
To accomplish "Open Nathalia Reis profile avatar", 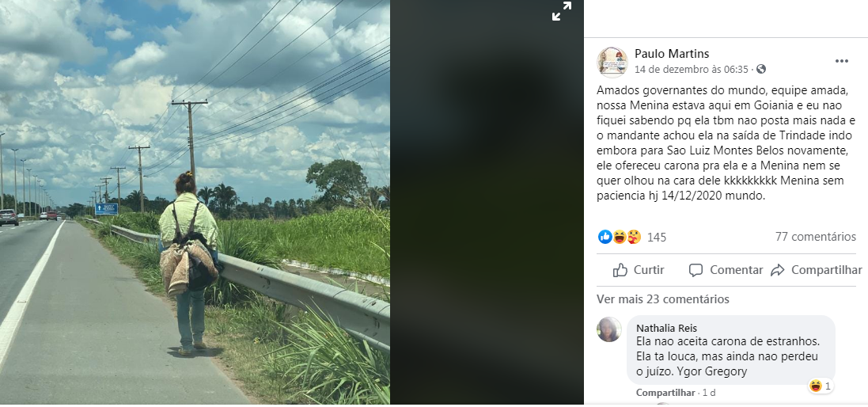I will [x=609, y=329].
